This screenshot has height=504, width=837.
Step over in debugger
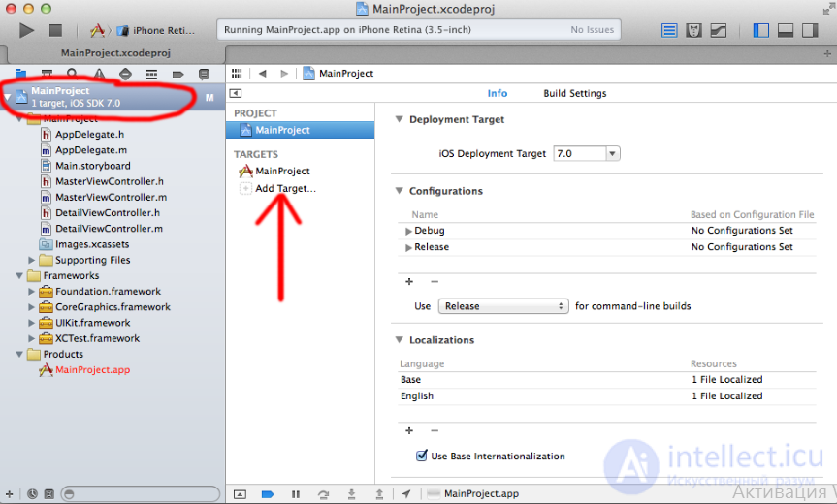point(324,494)
